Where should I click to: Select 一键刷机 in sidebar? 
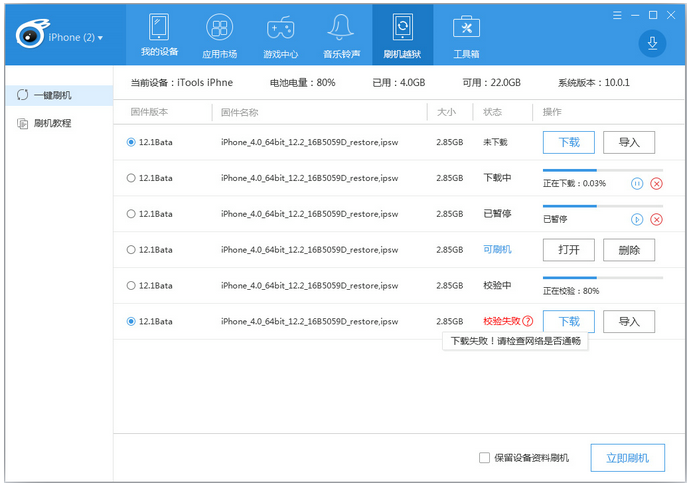tap(52, 95)
